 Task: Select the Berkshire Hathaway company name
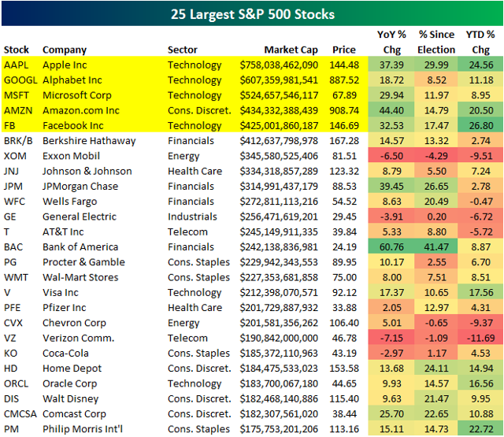pos(86,140)
